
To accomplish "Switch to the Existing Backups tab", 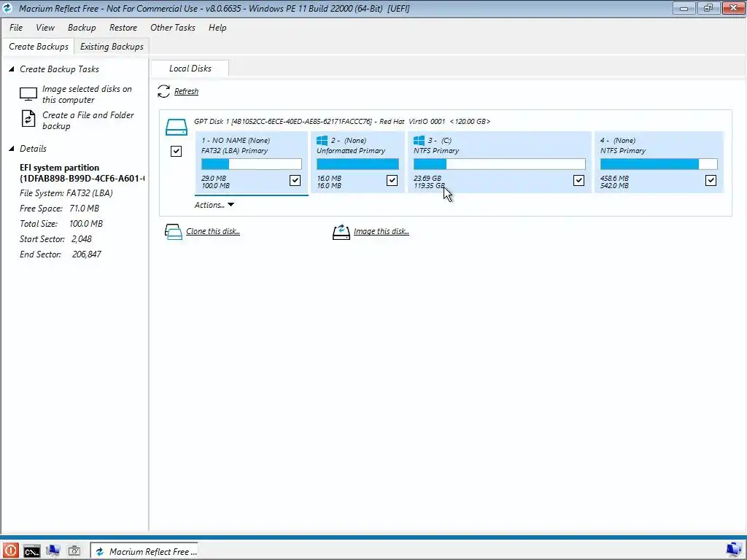I will [112, 47].
